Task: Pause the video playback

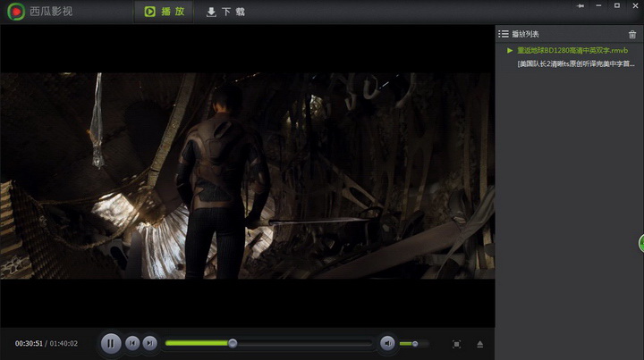Action: 111,343
